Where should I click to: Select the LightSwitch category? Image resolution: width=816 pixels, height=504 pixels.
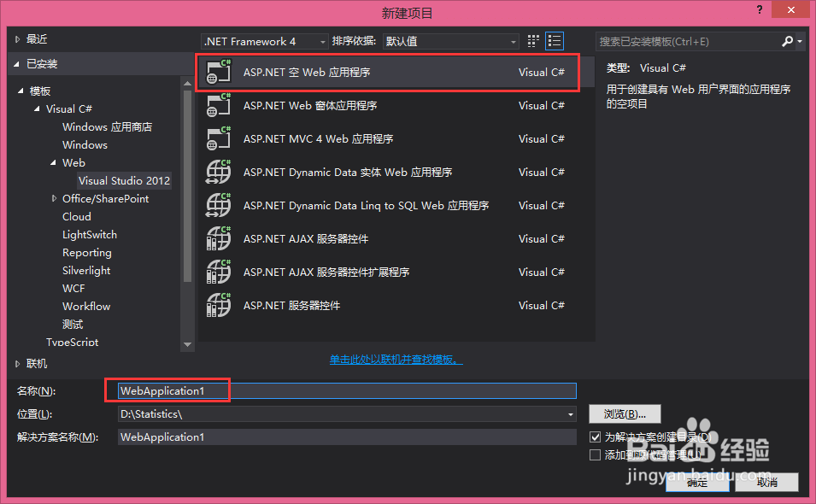pyautogui.click(x=90, y=235)
